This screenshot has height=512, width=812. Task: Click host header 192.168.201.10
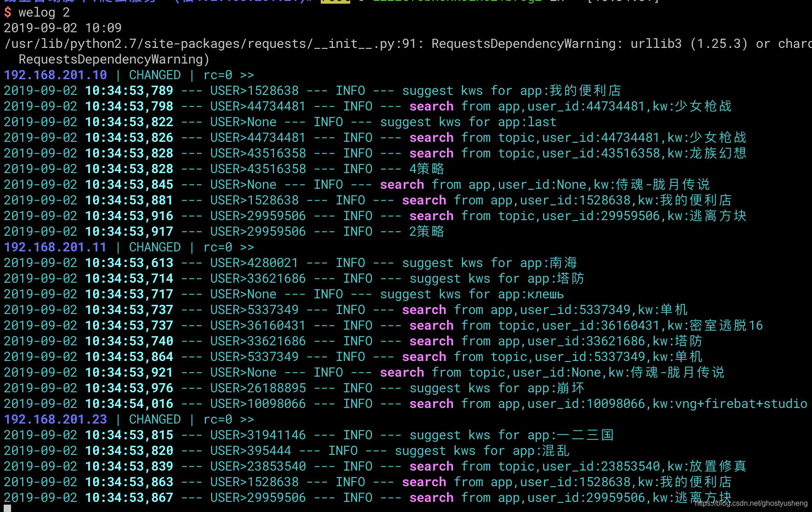pos(55,75)
